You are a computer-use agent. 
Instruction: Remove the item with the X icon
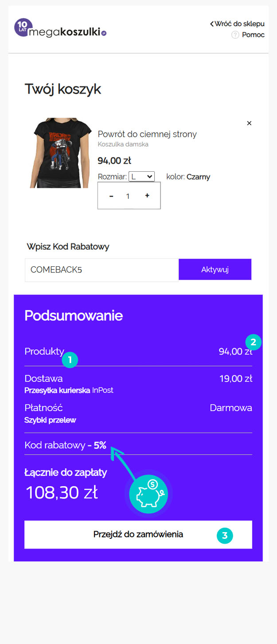click(249, 123)
